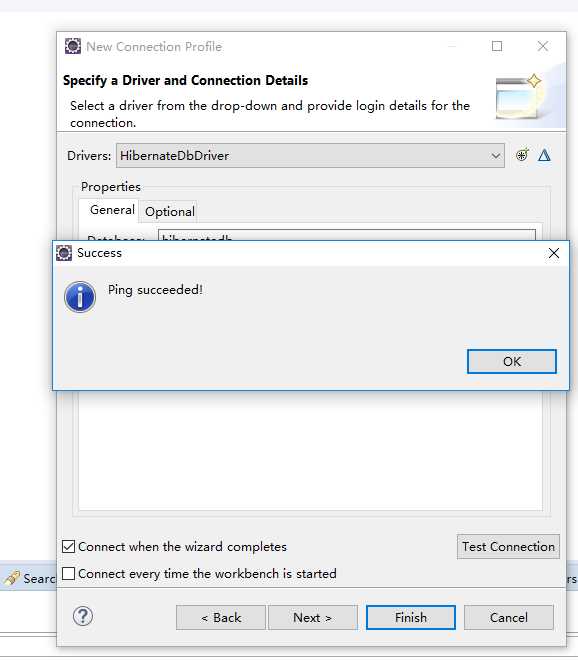
Task: Click the wizard banner image at top right
Action: (x=519, y=96)
